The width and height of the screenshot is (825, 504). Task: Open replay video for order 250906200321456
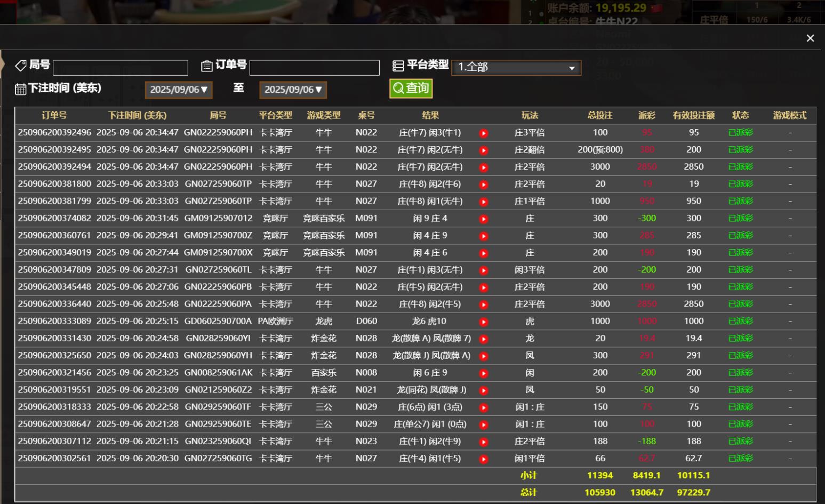pos(484,373)
